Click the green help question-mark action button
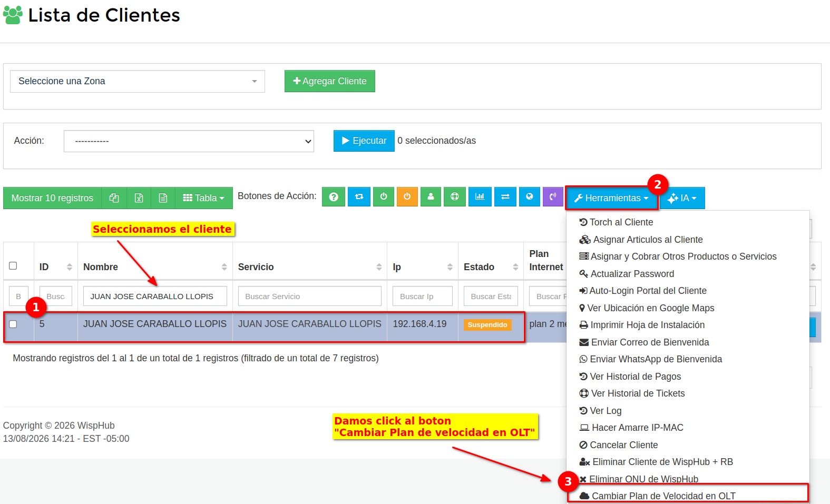 pyautogui.click(x=334, y=197)
